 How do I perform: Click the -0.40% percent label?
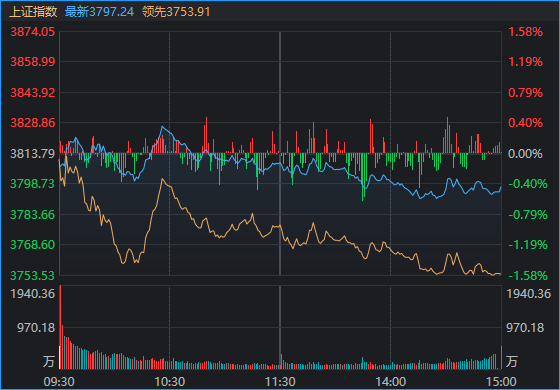coord(528,184)
